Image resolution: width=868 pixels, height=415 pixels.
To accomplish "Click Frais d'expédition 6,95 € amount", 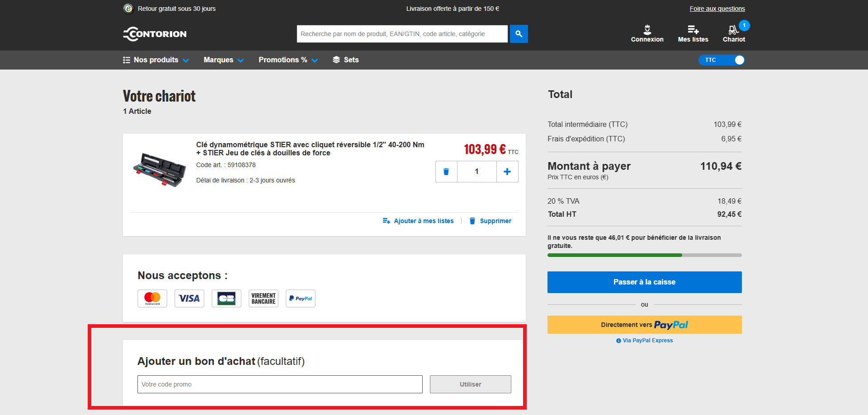I will tap(731, 139).
